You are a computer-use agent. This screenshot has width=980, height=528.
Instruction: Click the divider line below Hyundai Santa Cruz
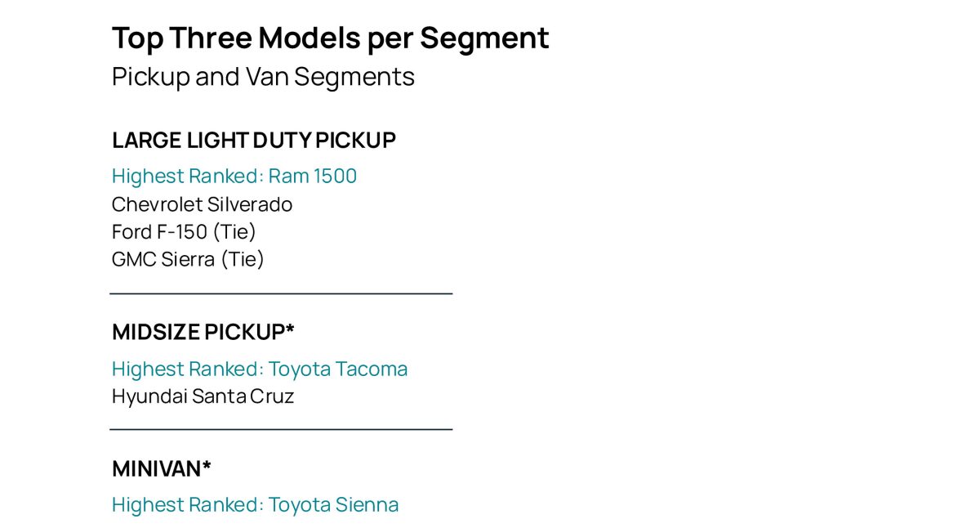coord(281,429)
